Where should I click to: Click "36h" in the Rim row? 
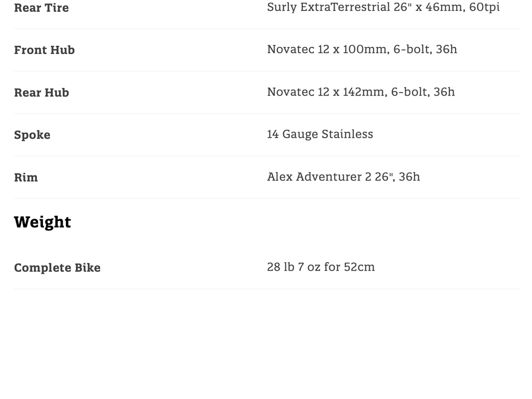(x=409, y=177)
